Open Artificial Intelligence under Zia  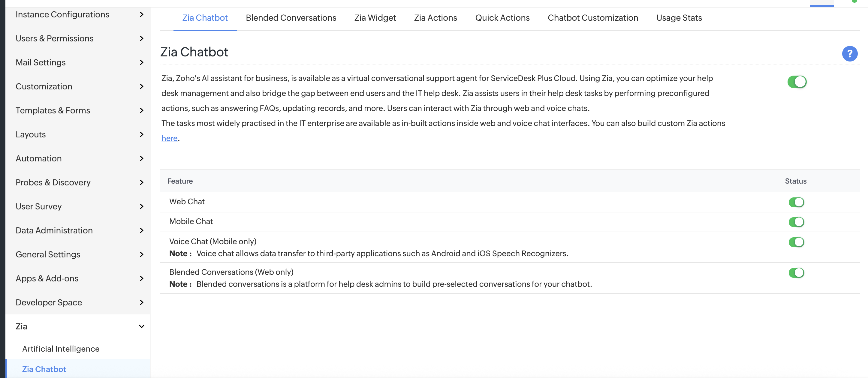61,349
